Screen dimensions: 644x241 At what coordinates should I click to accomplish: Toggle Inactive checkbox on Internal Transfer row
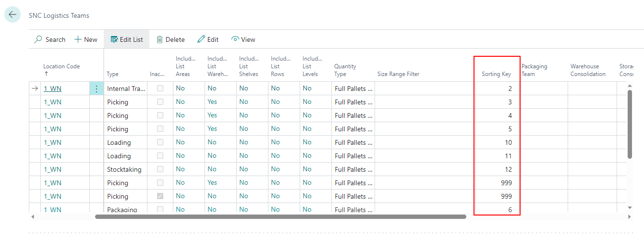160,89
